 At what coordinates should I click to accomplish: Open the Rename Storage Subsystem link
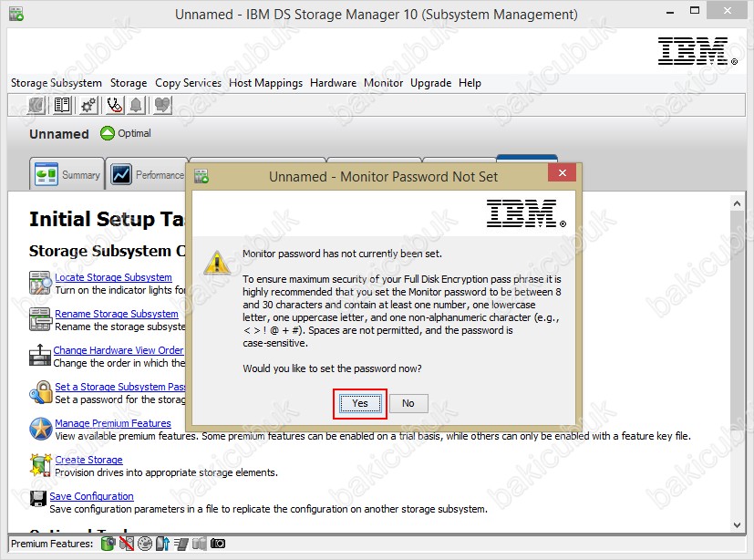click(116, 314)
